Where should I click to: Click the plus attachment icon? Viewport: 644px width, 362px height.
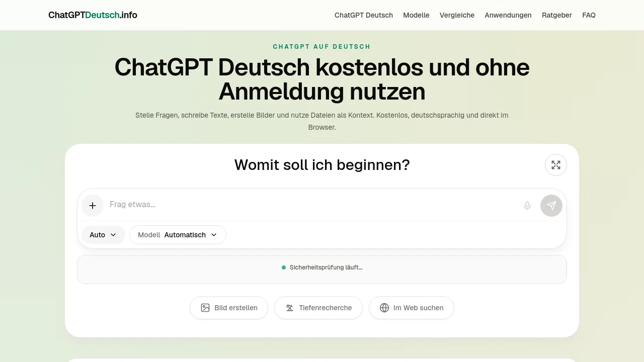[93, 206]
